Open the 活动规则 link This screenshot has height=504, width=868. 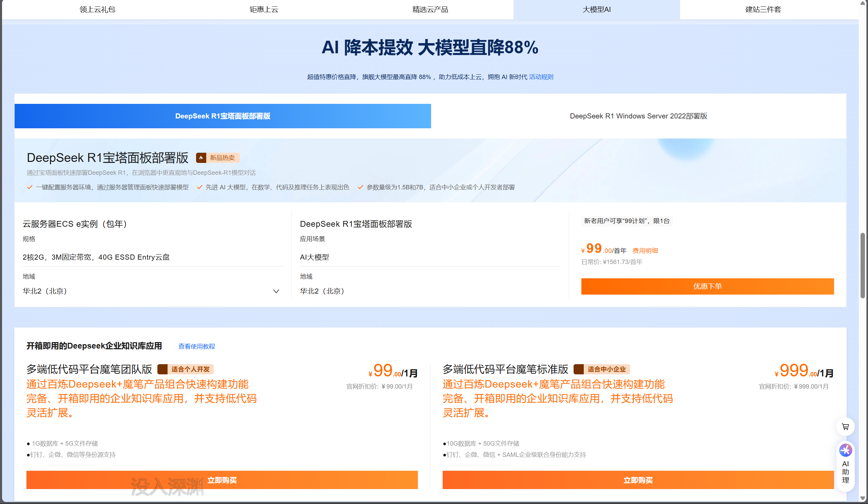click(541, 76)
